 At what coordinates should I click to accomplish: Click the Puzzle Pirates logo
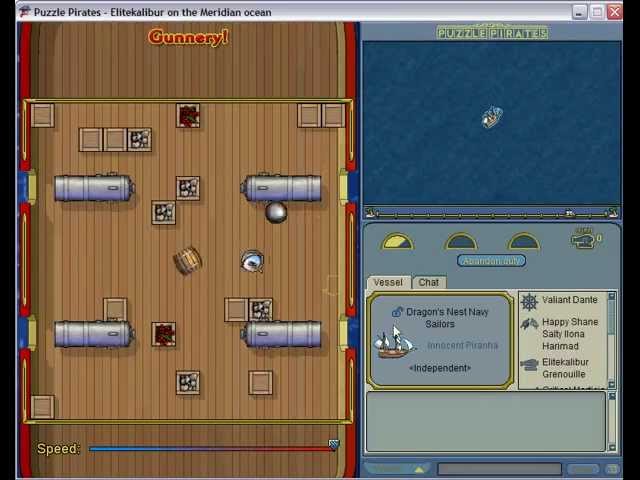click(x=492, y=33)
